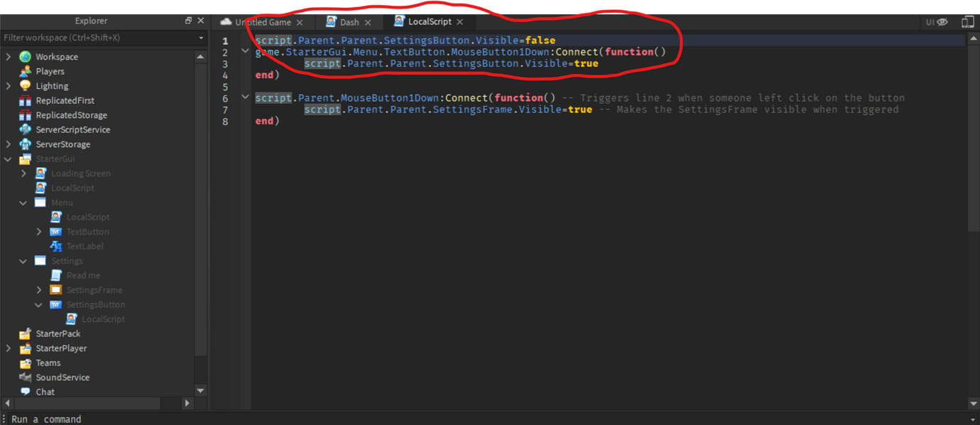Fold the function block on line 6
Screen dimensions: 980x425
[x=245, y=97]
